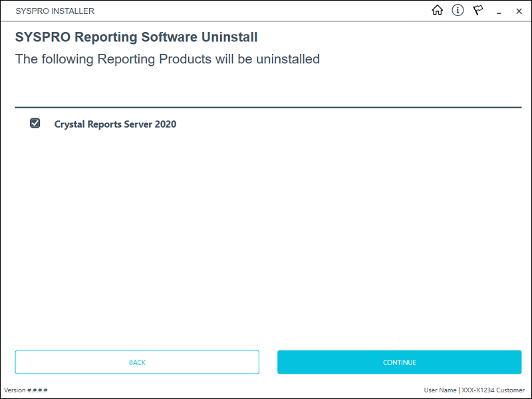
Task: Minimize the SYSPRO Installer window
Action: (499, 11)
